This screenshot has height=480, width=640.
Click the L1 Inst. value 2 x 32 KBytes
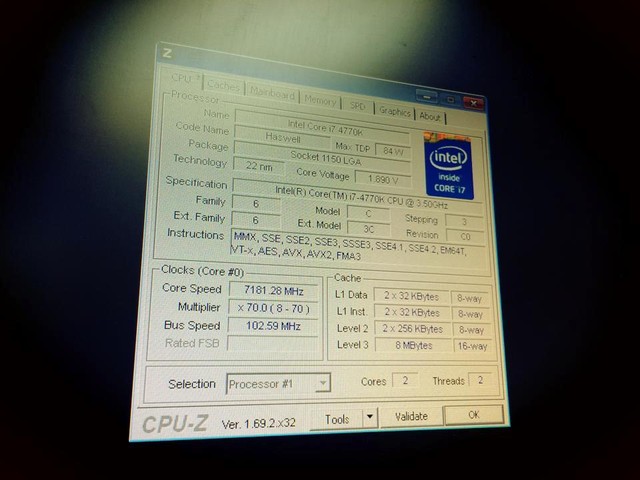point(412,312)
